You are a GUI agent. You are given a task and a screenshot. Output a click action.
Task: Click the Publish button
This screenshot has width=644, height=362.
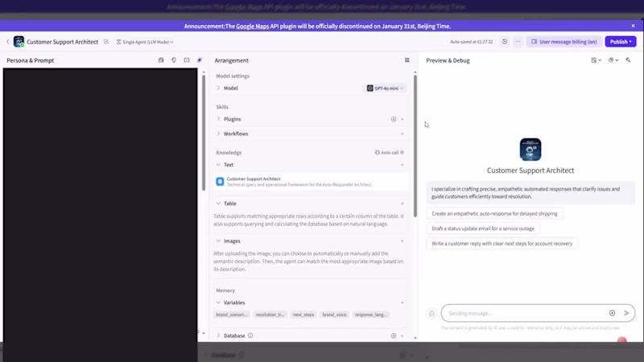pyautogui.click(x=620, y=42)
